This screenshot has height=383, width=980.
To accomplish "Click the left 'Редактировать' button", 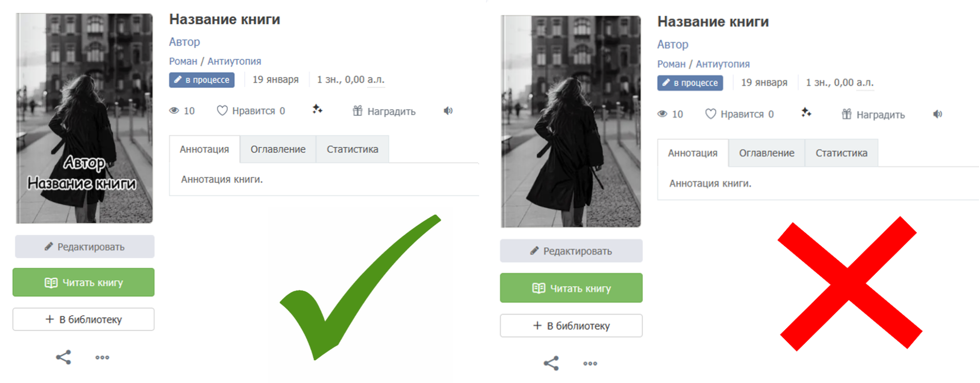I will 85,247.
